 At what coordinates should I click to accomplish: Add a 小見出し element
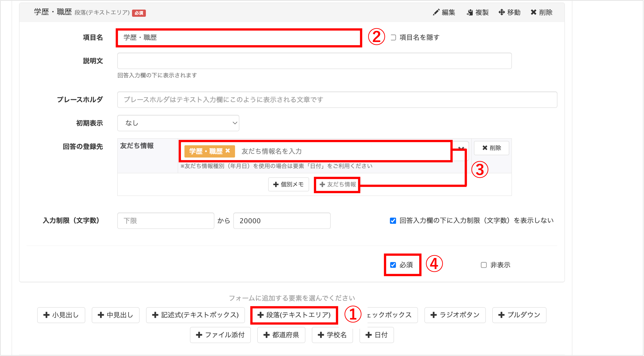click(61, 315)
